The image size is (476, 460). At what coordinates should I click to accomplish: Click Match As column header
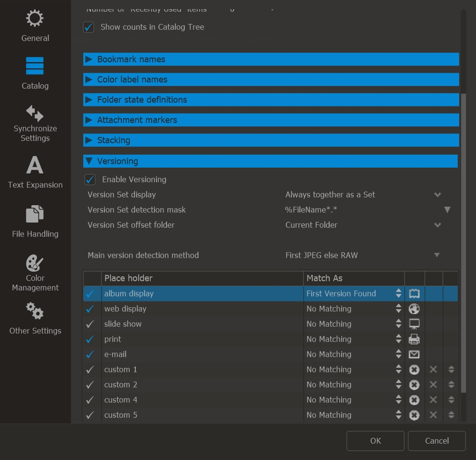354,278
